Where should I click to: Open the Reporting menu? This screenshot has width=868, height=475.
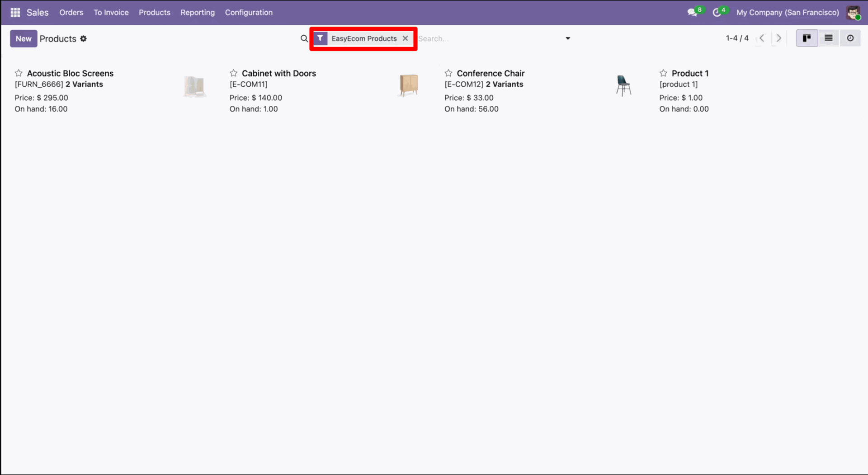[x=198, y=13]
